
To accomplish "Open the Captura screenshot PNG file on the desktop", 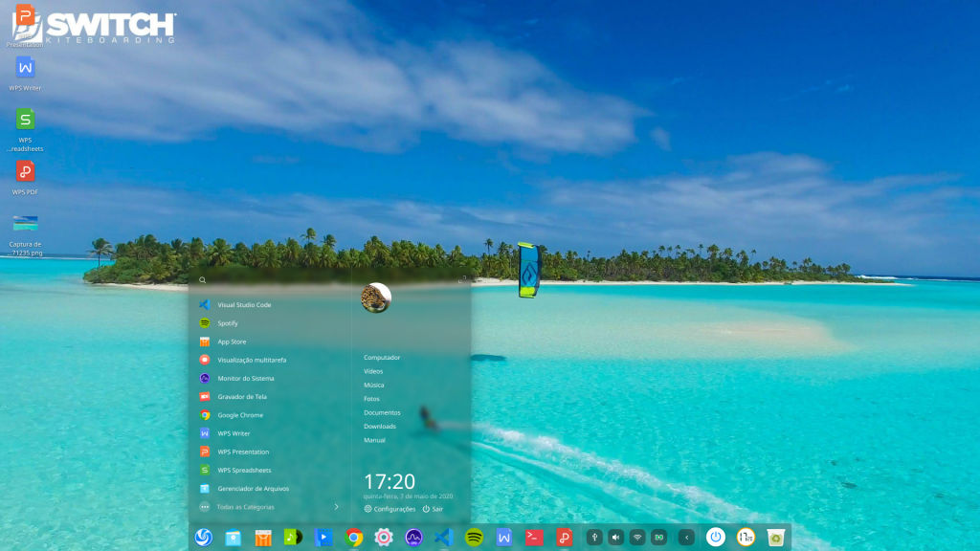I will click(x=25, y=234).
